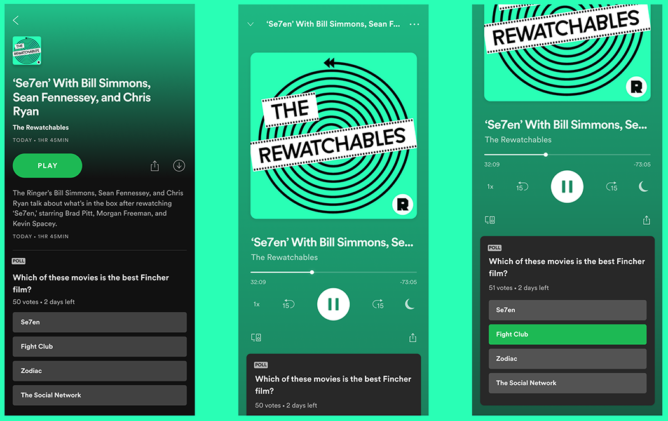Tap episode title in middle player header
Screen dimensions: 668x421
tap(333, 24)
